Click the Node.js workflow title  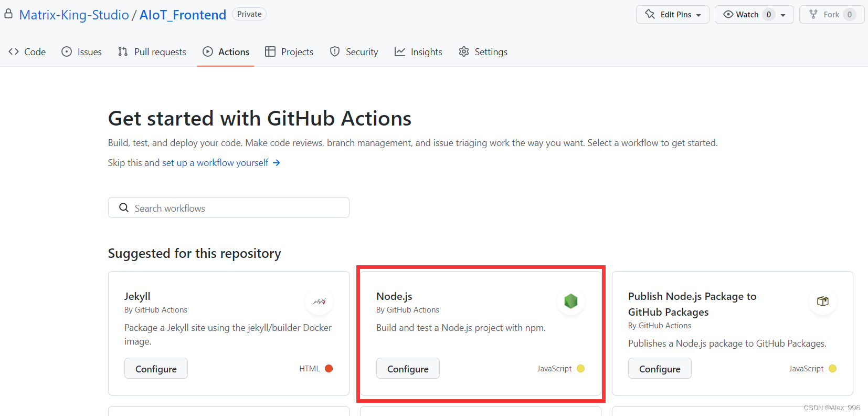(x=395, y=296)
